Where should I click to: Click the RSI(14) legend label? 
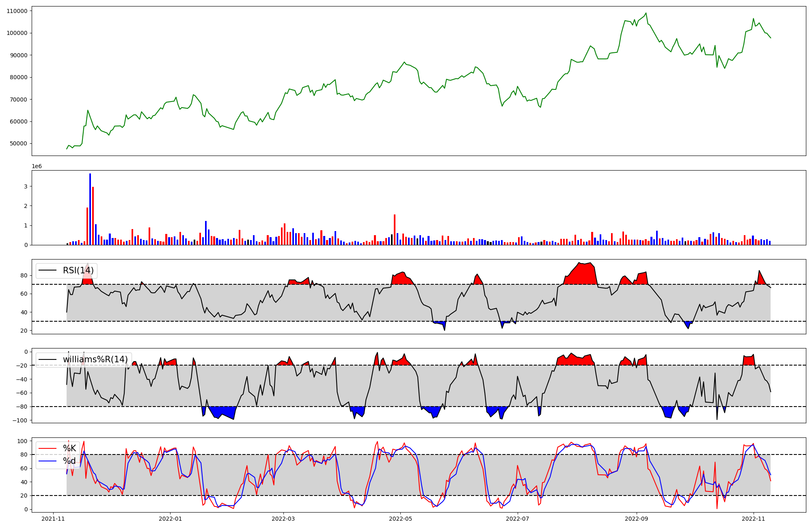78,270
